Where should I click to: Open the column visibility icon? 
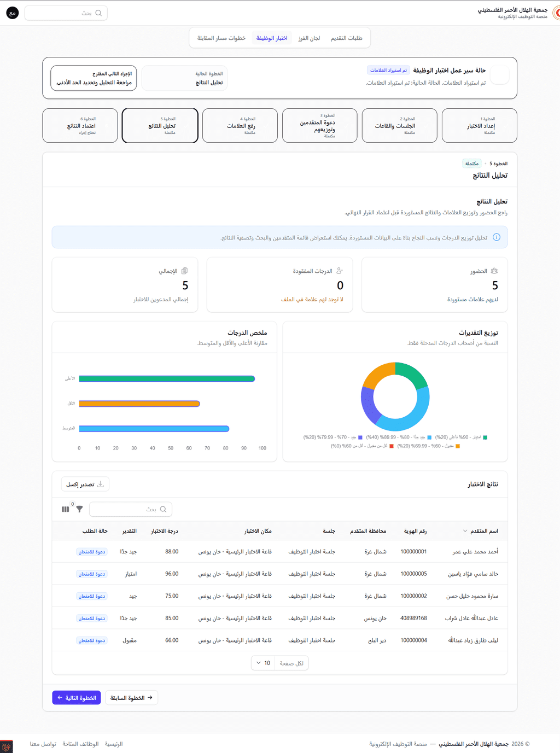[66, 509]
